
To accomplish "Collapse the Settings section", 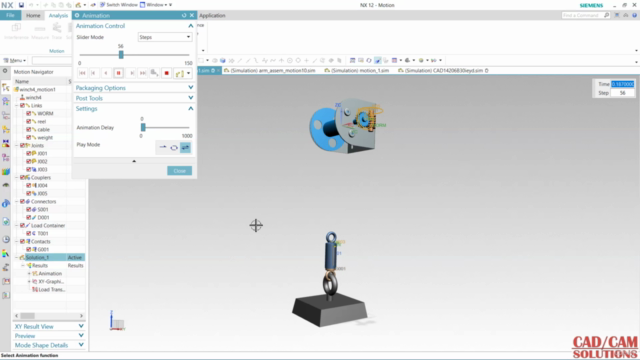I will pyautogui.click(x=191, y=109).
